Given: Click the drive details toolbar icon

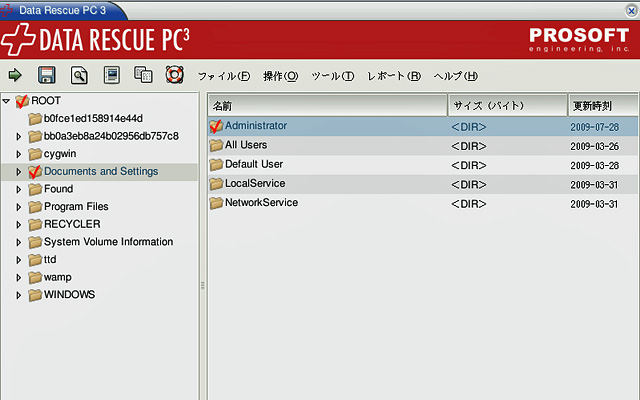Looking at the screenshot, I should click(x=111, y=75).
